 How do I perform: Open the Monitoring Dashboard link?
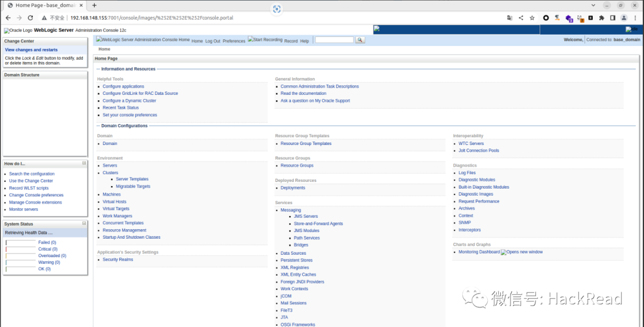[x=479, y=252]
